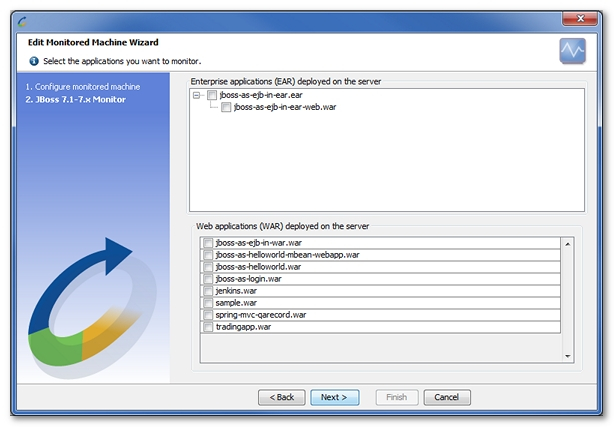The height and width of the screenshot is (427, 614).
Task: Click the tradingapp.war row text
Action: point(243,327)
